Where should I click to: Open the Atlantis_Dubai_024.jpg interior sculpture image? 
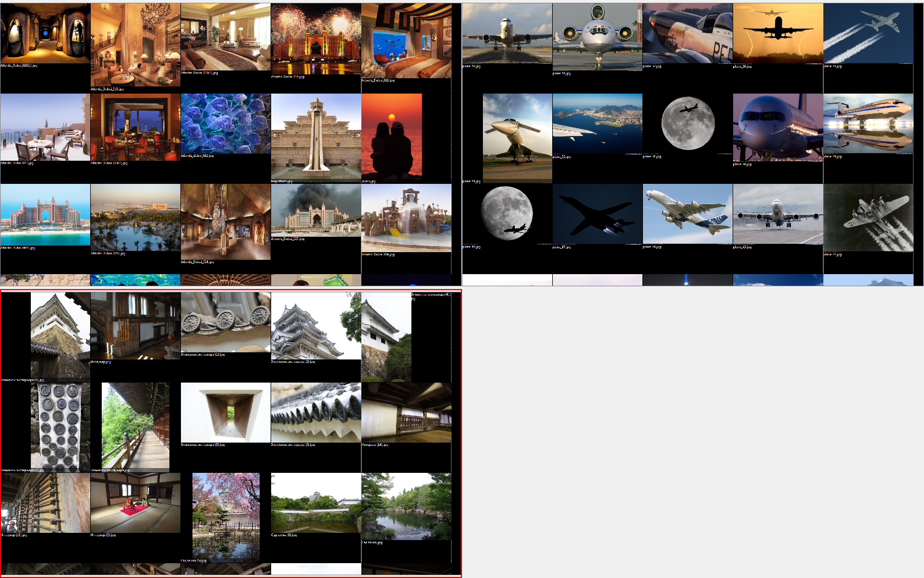(226, 220)
